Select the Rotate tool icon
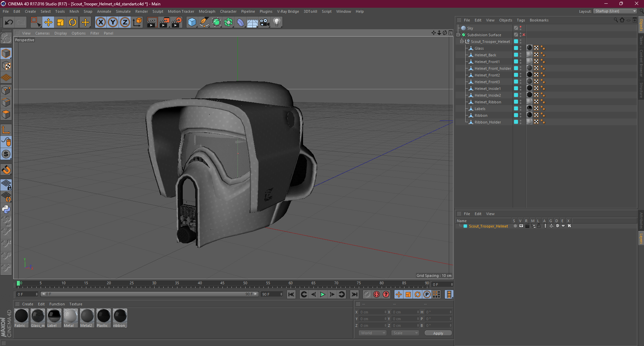Image resolution: width=644 pixels, height=346 pixels. [x=73, y=22]
